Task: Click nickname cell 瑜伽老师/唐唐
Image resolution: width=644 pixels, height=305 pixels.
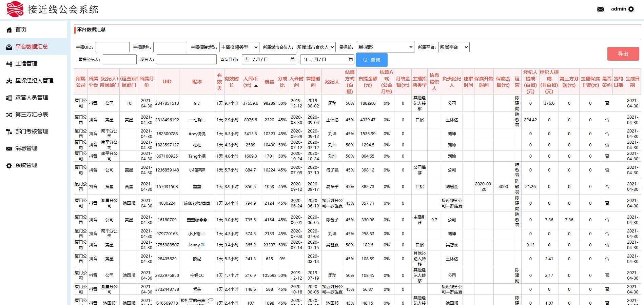Action: (197, 203)
